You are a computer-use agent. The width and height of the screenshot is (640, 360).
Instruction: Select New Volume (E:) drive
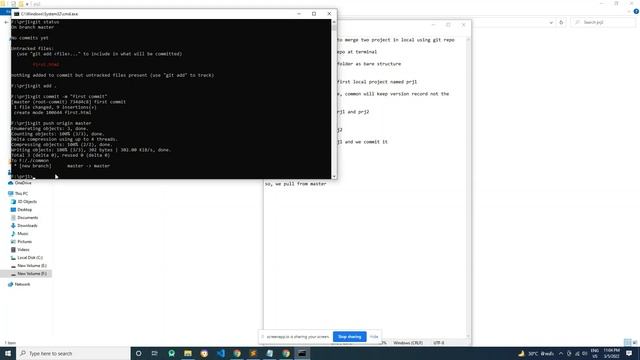click(x=32, y=266)
